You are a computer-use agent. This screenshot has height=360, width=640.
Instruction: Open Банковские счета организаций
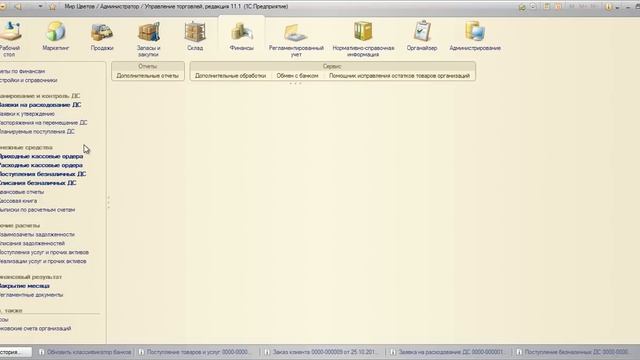[x=36, y=328]
